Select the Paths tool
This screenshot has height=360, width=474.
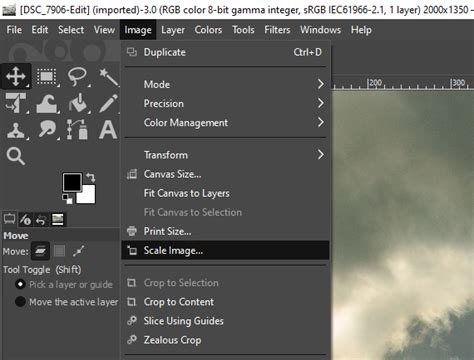tap(77, 129)
